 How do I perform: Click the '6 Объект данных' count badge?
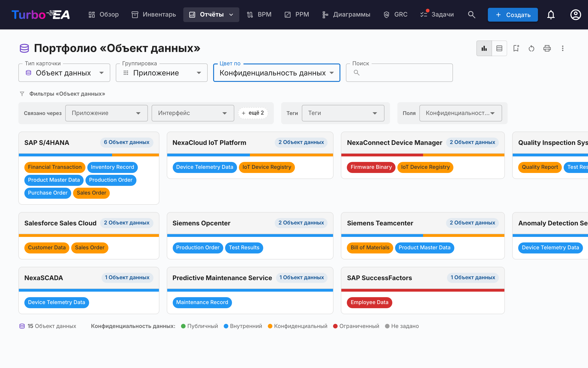pos(127,142)
